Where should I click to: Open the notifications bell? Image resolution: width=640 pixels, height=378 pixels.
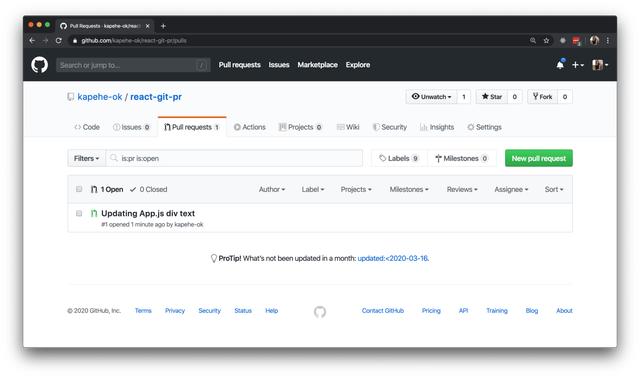pyautogui.click(x=560, y=64)
